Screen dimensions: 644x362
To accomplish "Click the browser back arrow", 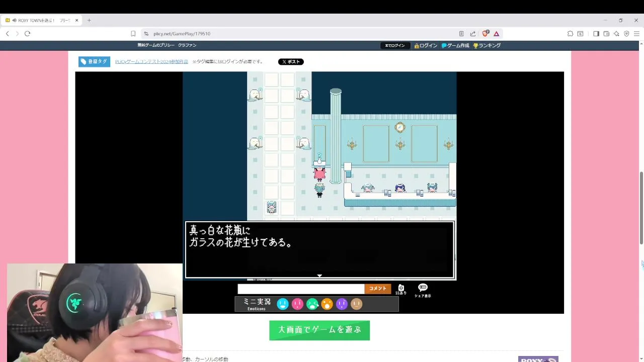I will coord(7,34).
